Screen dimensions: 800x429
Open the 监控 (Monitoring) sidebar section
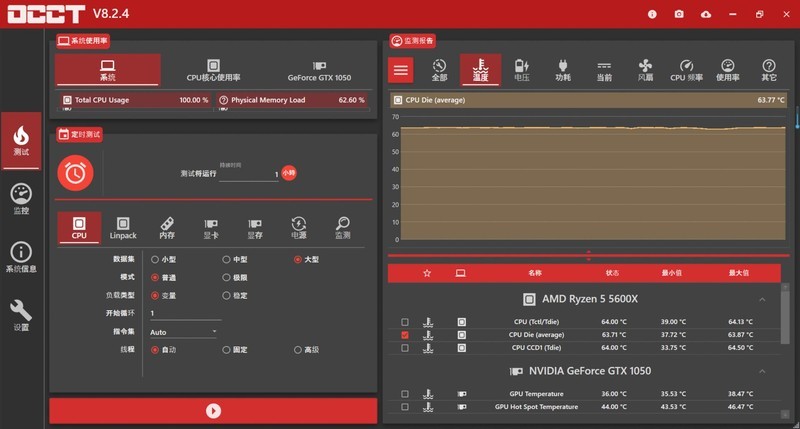[21, 199]
